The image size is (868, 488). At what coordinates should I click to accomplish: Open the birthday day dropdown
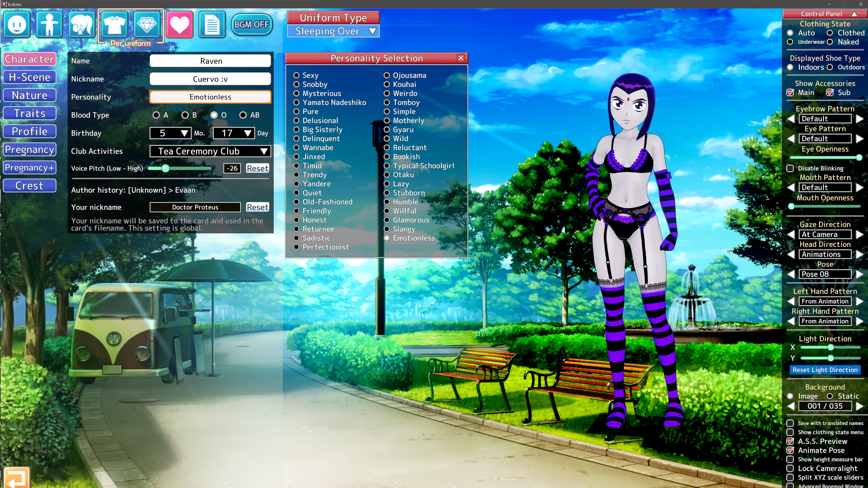pyautogui.click(x=234, y=133)
